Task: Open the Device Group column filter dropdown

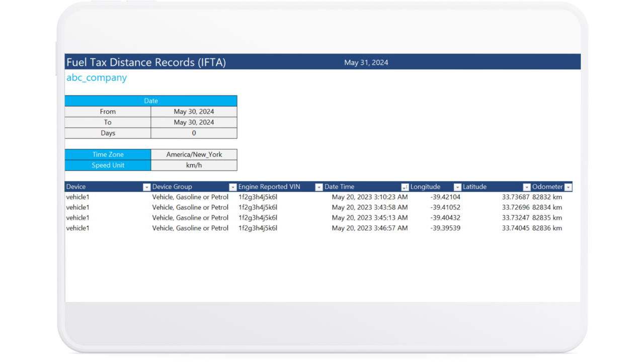Action: (232, 187)
